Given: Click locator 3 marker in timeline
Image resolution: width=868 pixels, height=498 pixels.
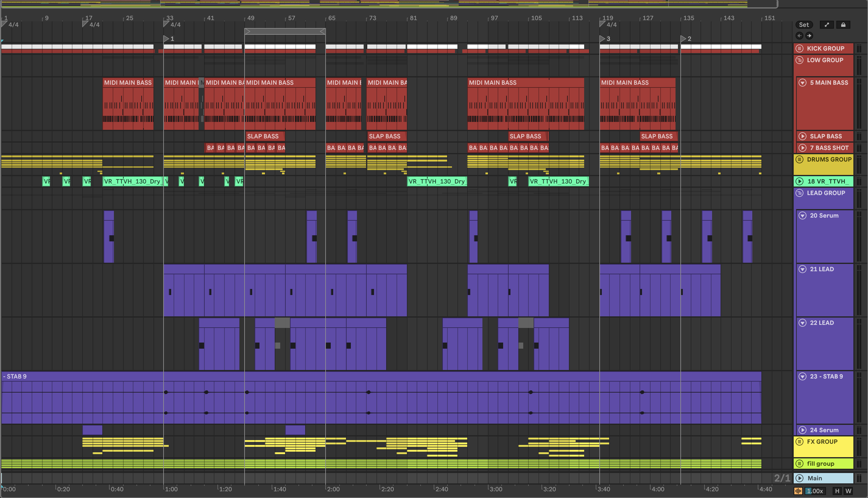Looking at the screenshot, I should click(x=602, y=39).
